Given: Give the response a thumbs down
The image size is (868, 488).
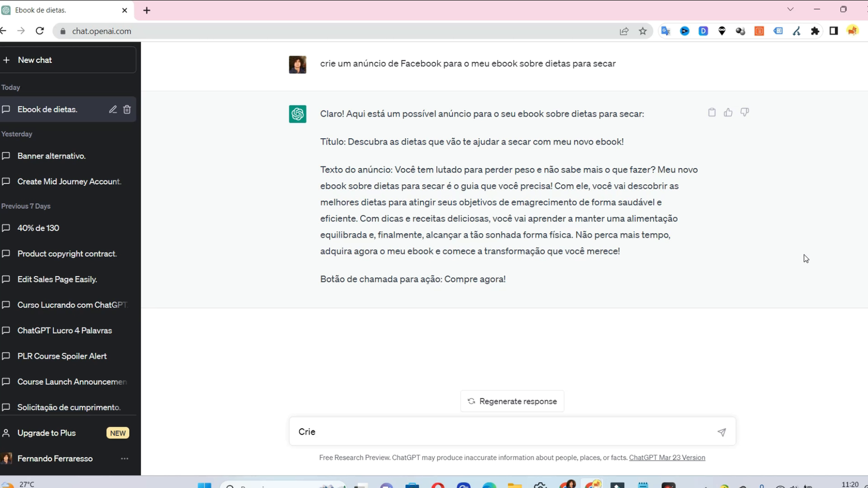Looking at the screenshot, I should tap(744, 112).
